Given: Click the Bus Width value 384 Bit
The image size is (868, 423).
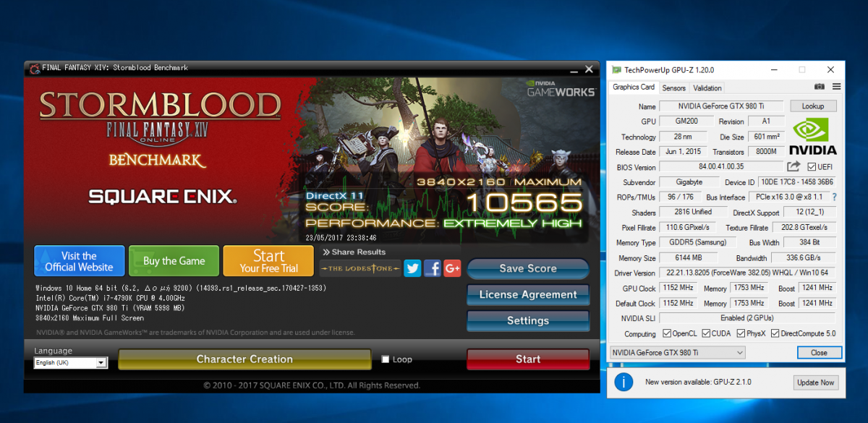Looking at the screenshot, I should pyautogui.click(x=810, y=243).
